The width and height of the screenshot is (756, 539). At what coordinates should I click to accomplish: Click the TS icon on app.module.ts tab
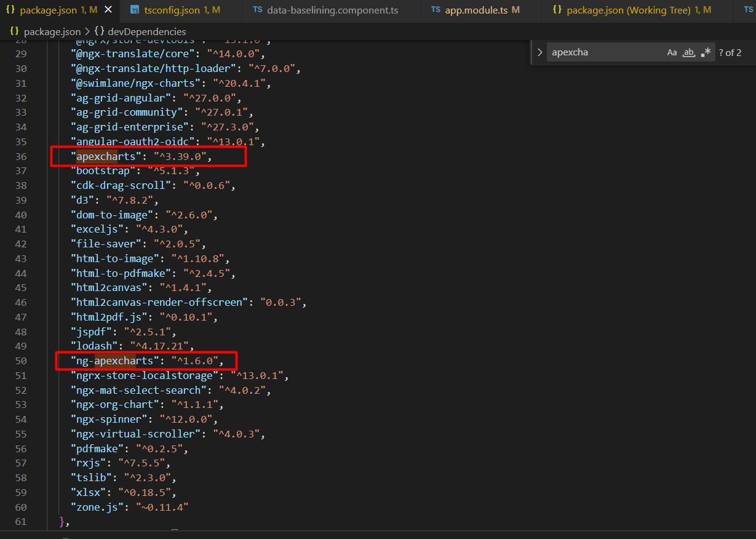pyautogui.click(x=437, y=10)
